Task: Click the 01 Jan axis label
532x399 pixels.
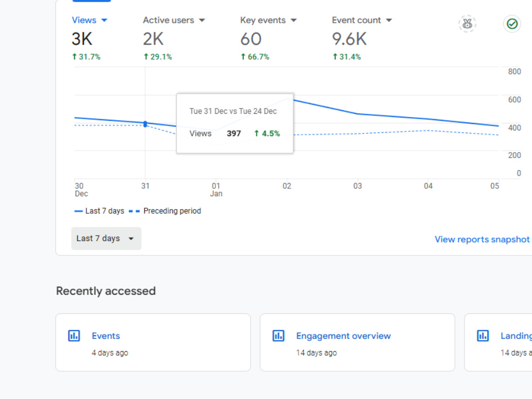Action: pyautogui.click(x=216, y=190)
